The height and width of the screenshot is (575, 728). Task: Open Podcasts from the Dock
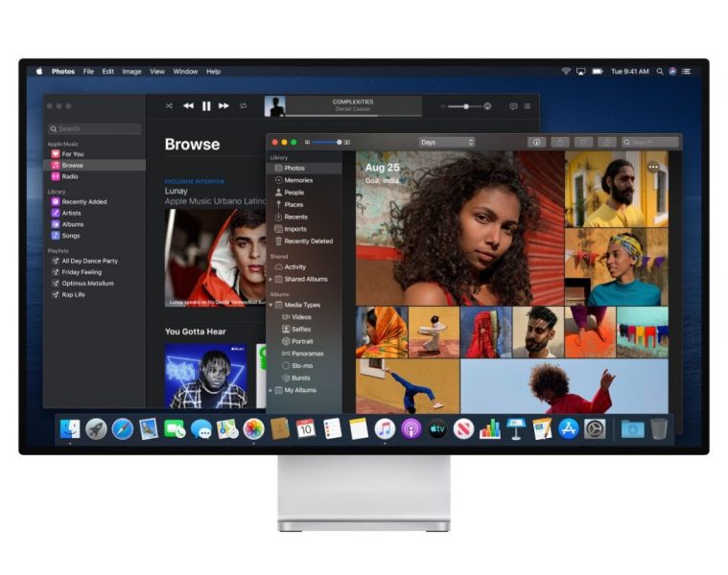(411, 429)
